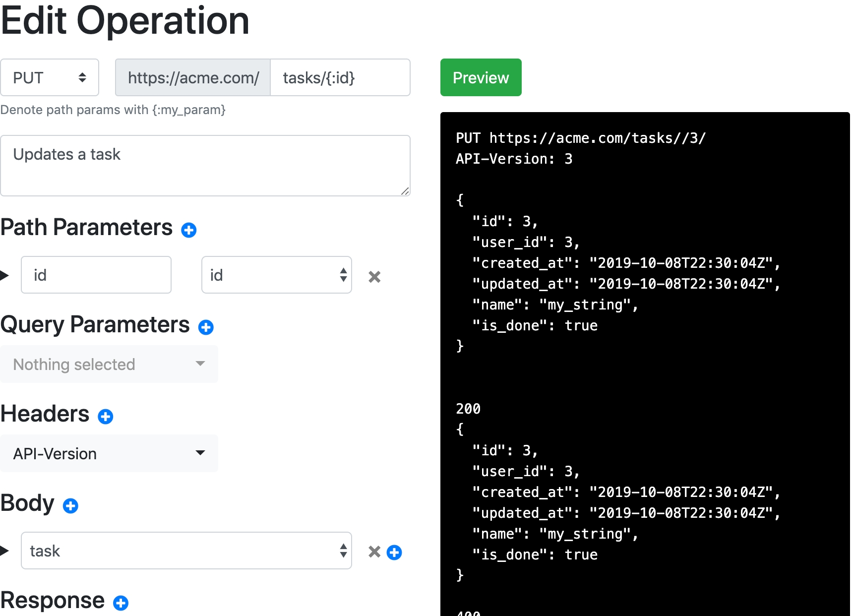
Task: Open the Nothing selected query dropdown
Action: tap(109, 365)
